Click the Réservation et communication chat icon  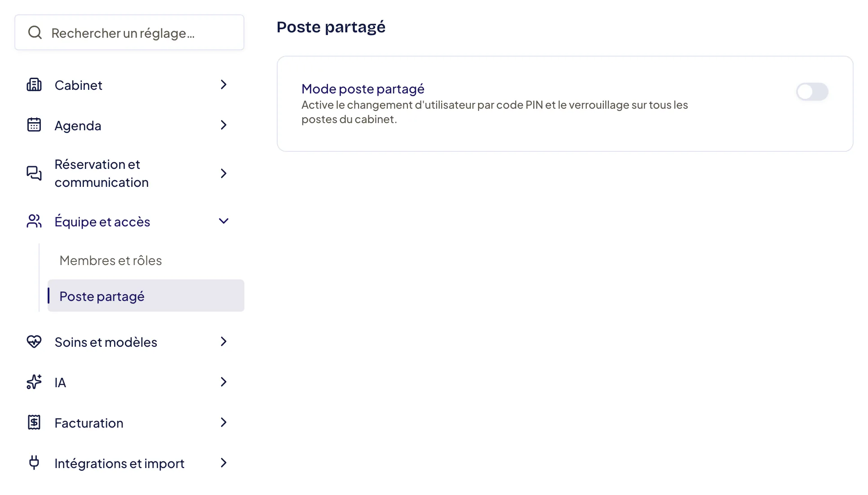(34, 173)
